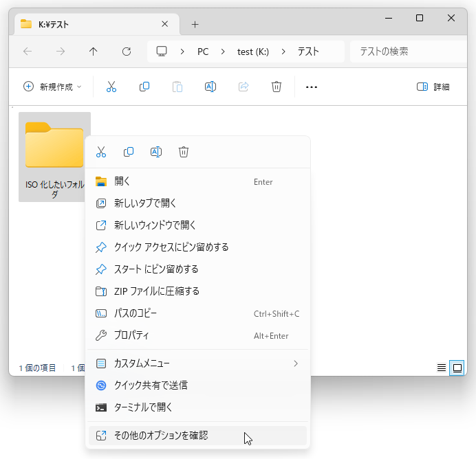Viewport: 476px width, 459px height.
Task: Click the テストの検索 search field
Action: [x=408, y=52]
